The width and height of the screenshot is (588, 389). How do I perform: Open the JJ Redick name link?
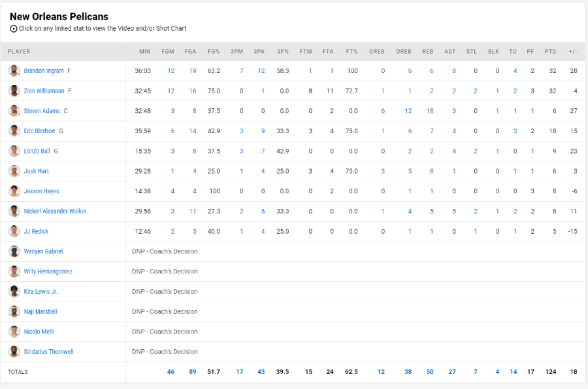(x=36, y=231)
